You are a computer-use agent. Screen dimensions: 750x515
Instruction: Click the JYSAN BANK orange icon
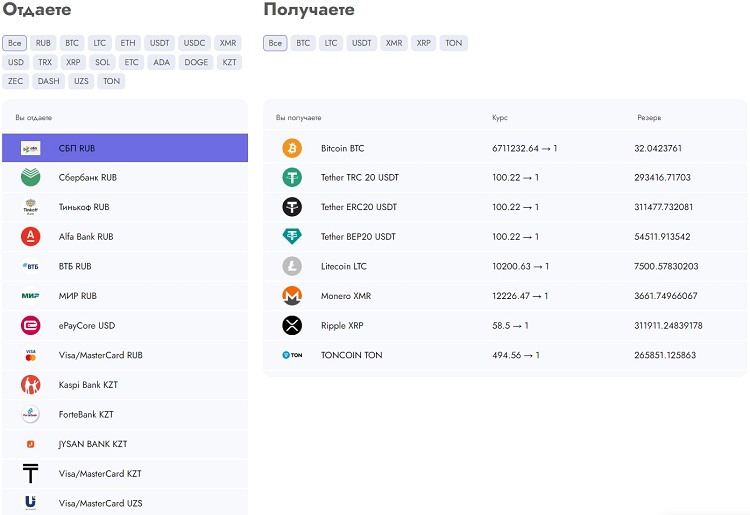click(x=31, y=444)
